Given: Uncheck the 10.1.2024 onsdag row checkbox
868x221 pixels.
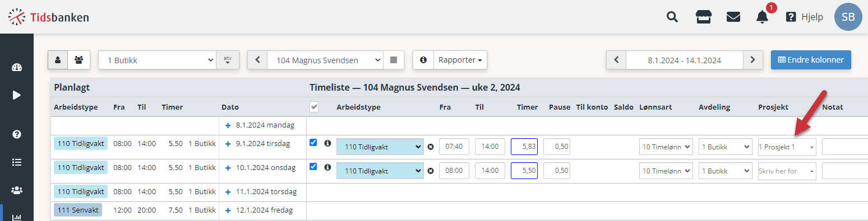Looking at the screenshot, I should [313, 166].
